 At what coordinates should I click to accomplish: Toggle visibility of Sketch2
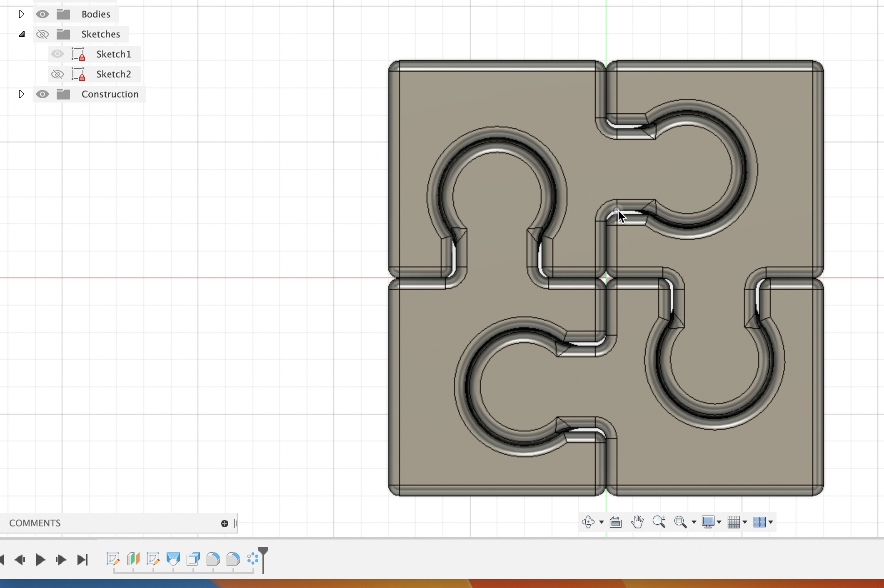click(x=57, y=74)
